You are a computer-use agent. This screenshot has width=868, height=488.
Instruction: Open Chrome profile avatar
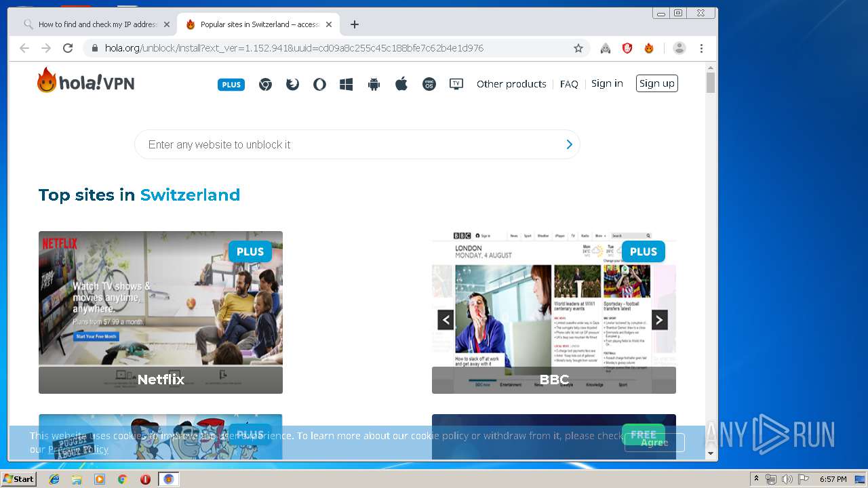tap(679, 48)
